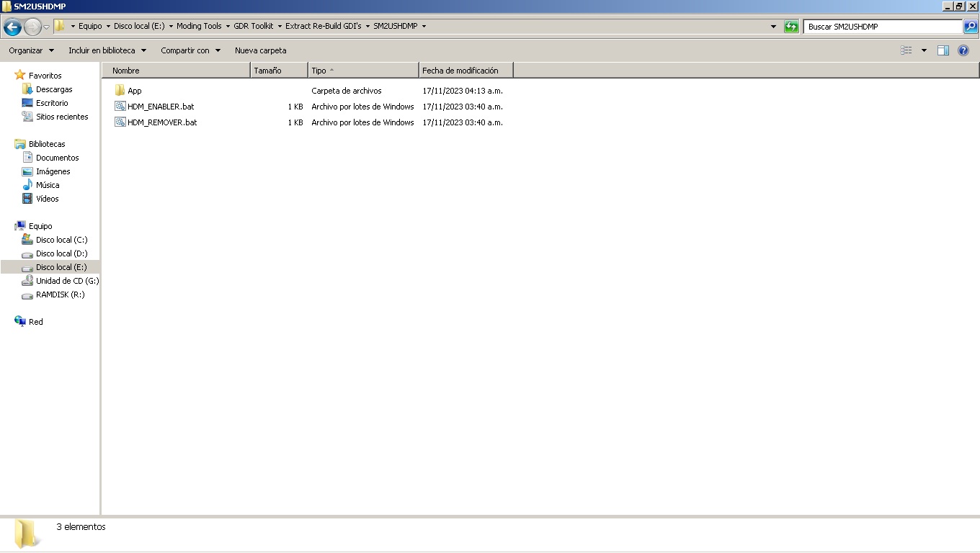Open Disco local (C:) drive

[61, 240]
